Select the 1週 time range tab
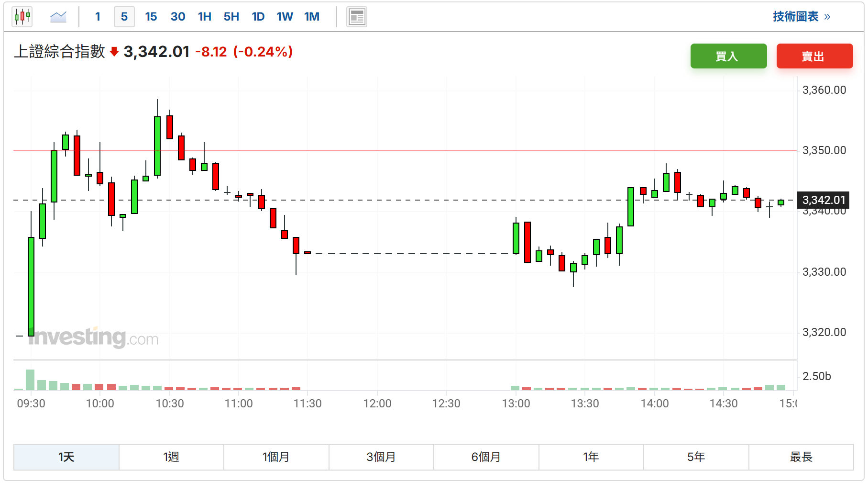Image resolution: width=868 pixels, height=483 pixels. (x=171, y=457)
